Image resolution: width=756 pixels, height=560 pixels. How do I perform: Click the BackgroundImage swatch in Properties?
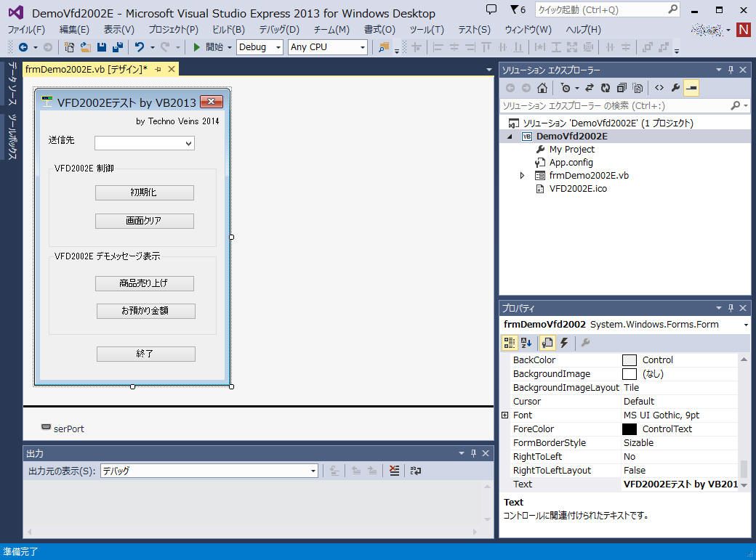(630, 374)
